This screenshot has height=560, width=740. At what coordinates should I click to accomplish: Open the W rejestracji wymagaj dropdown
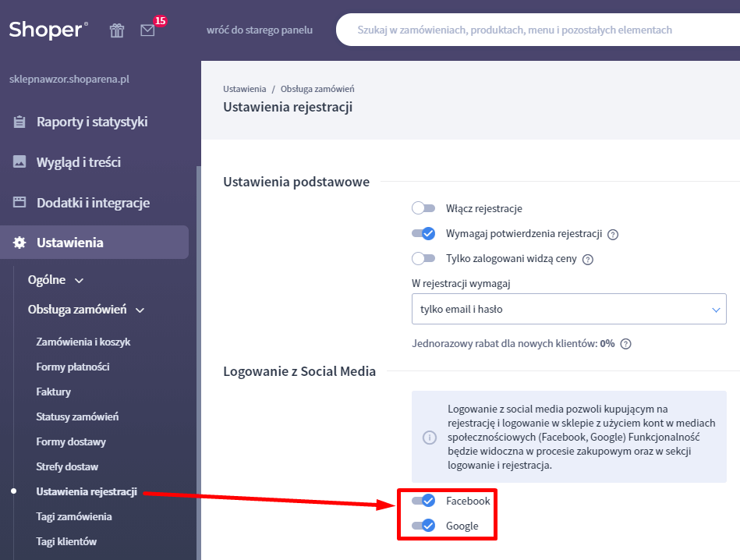(568, 309)
